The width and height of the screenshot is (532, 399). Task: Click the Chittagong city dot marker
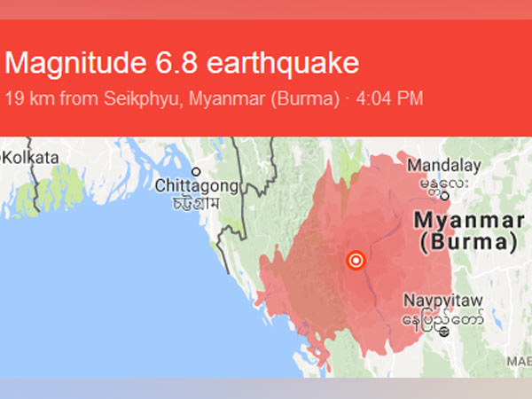[x=196, y=171]
